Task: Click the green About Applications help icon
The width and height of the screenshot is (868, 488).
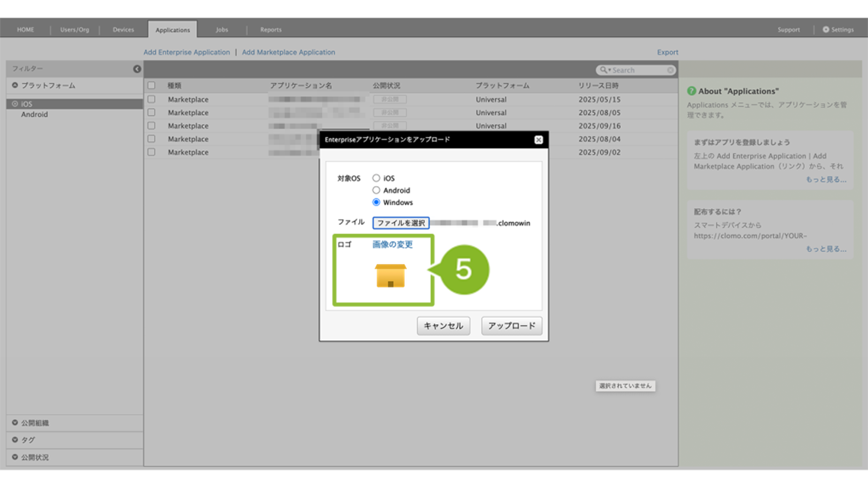Action: point(691,91)
